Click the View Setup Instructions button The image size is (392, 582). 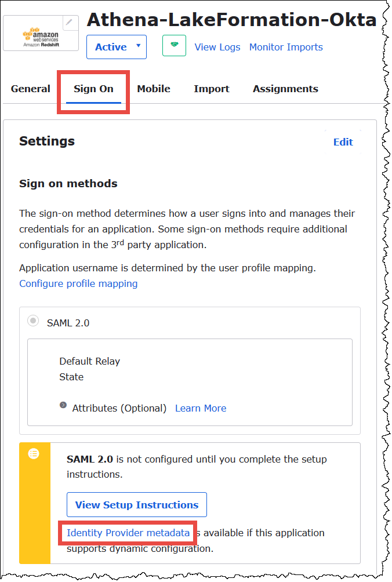coord(136,504)
